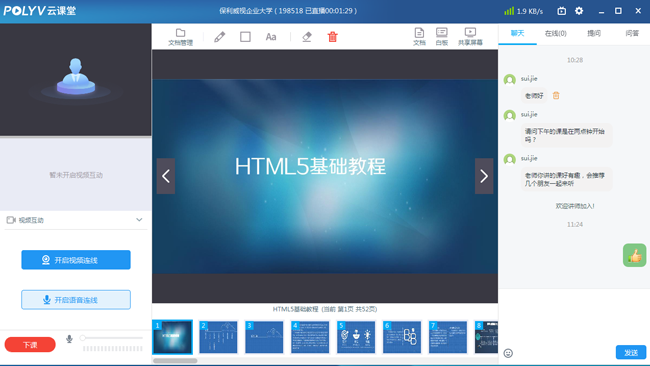The height and width of the screenshot is (366, 650).
Task: Start 共享屏幕 screen sharing
Action: pyautogui.click(x=470, y=36)
